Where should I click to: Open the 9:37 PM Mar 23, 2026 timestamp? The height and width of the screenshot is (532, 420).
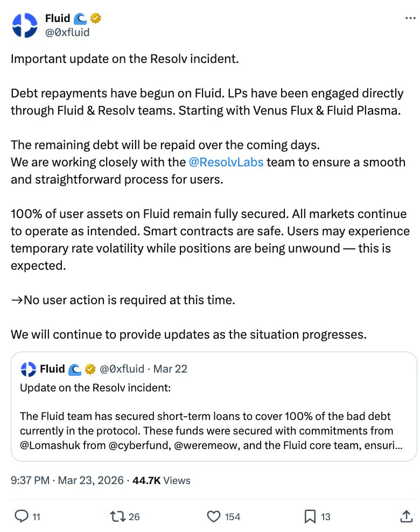click(x=67, y=480)
